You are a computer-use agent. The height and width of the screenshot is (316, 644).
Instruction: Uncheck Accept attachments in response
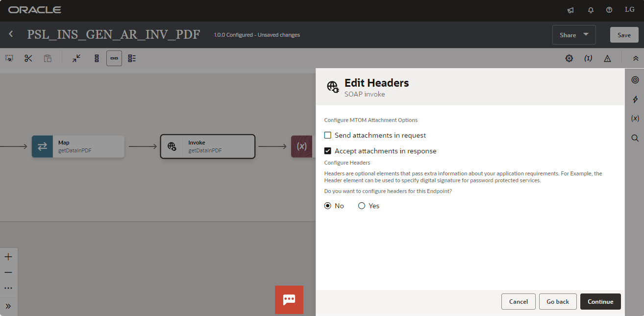[328, 151]
